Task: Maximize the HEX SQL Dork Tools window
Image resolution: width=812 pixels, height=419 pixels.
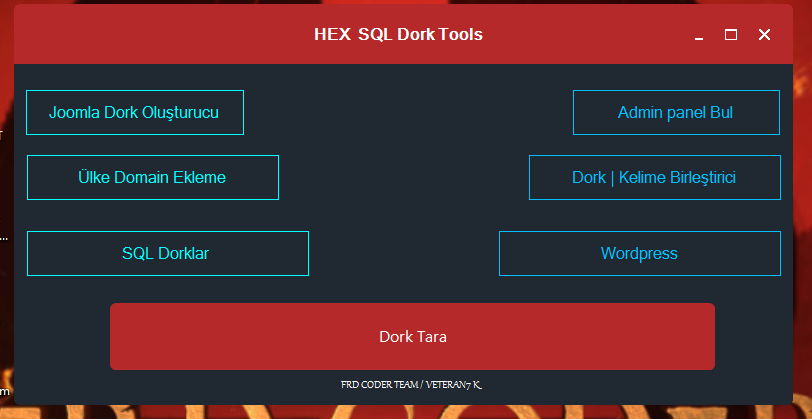Action: point(731,35)
